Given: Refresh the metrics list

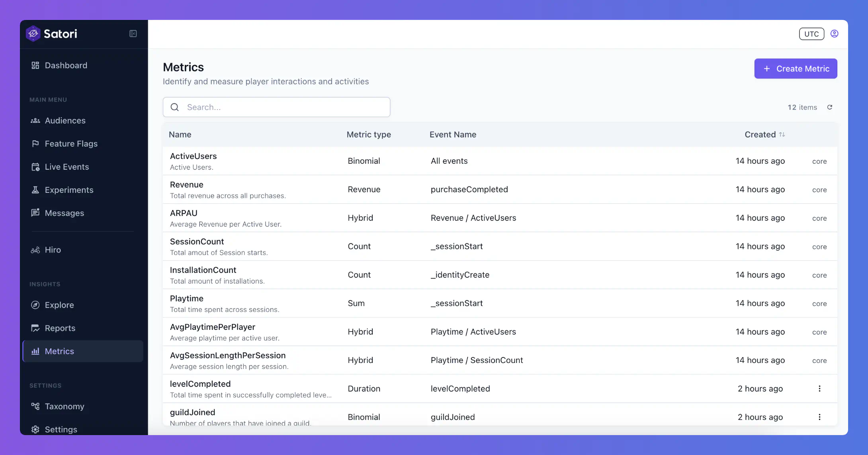Looking at the screenshot, I should click(x=830, y=107).
